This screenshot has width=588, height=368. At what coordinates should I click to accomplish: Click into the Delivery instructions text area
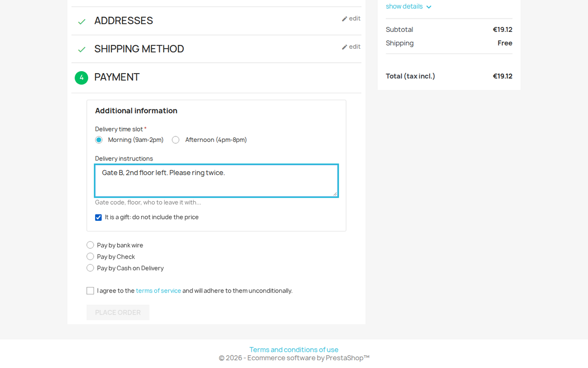pos(216,181)
